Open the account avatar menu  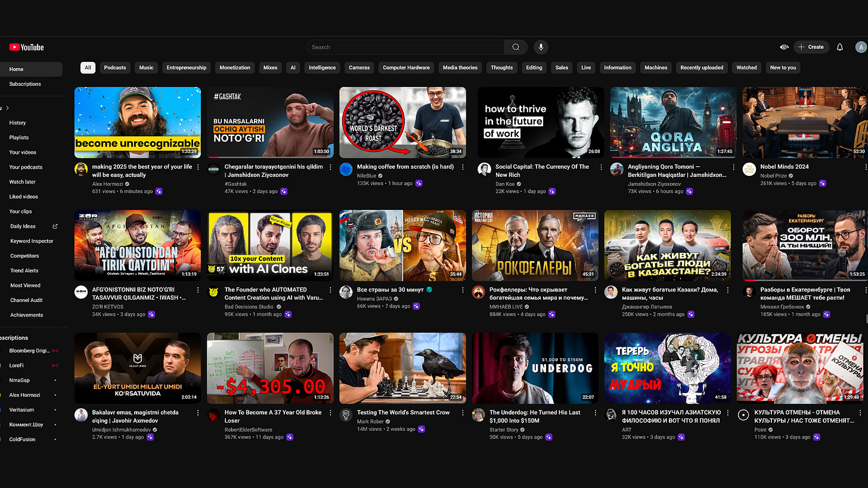[860, 47]
